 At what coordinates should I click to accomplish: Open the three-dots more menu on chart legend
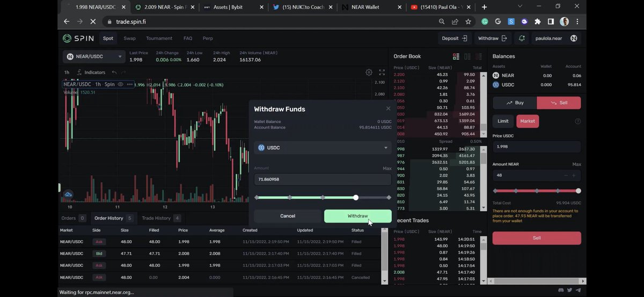tap(129, 84)
